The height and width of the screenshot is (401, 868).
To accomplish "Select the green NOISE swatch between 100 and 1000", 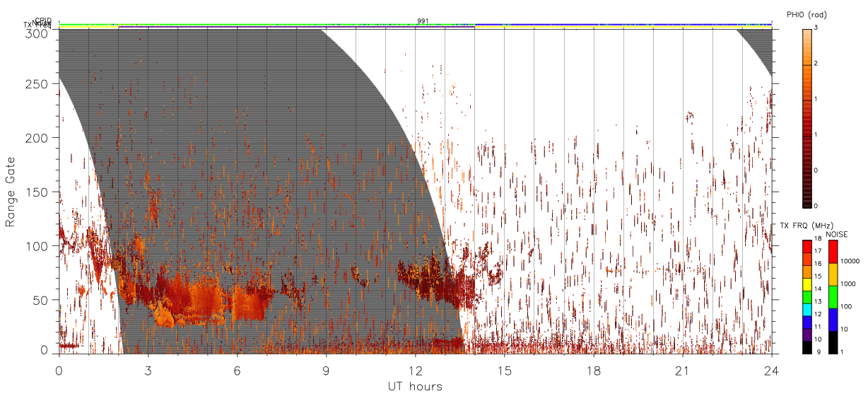I will pos(833,297).
